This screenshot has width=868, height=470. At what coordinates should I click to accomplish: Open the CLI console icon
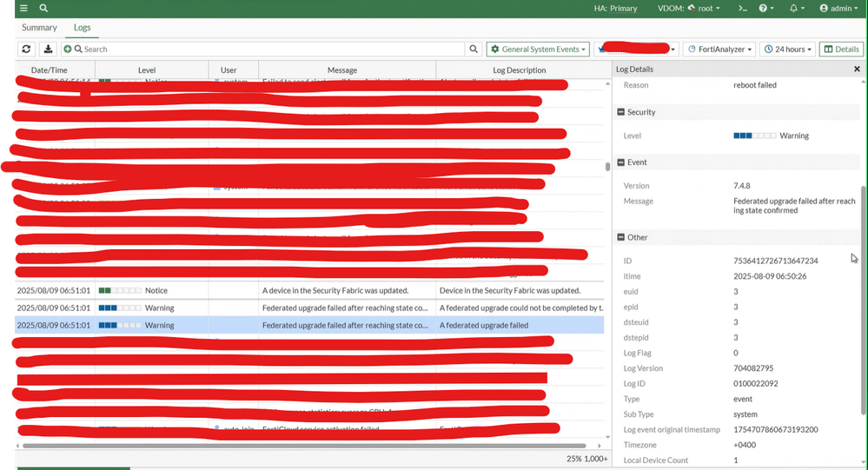742,9
